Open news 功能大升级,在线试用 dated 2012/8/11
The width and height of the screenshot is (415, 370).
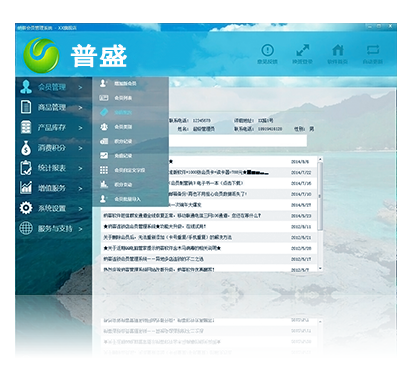(x=155, y=226)
